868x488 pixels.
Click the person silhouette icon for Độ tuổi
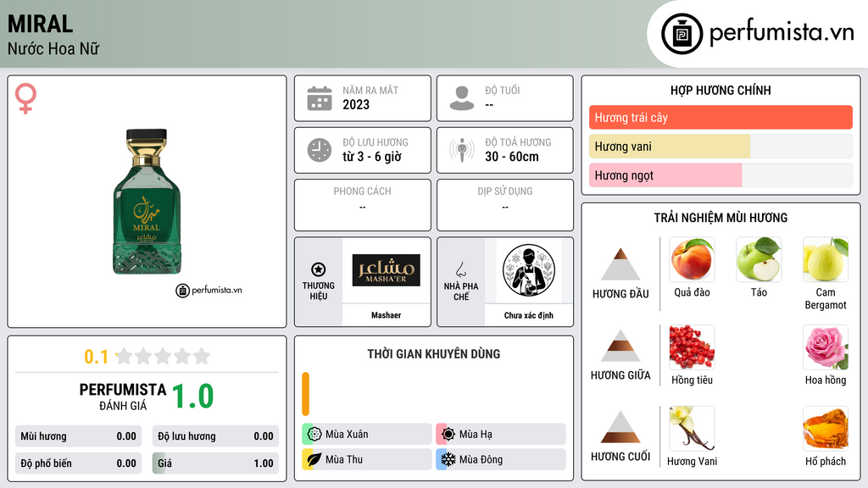coord(462,98)
